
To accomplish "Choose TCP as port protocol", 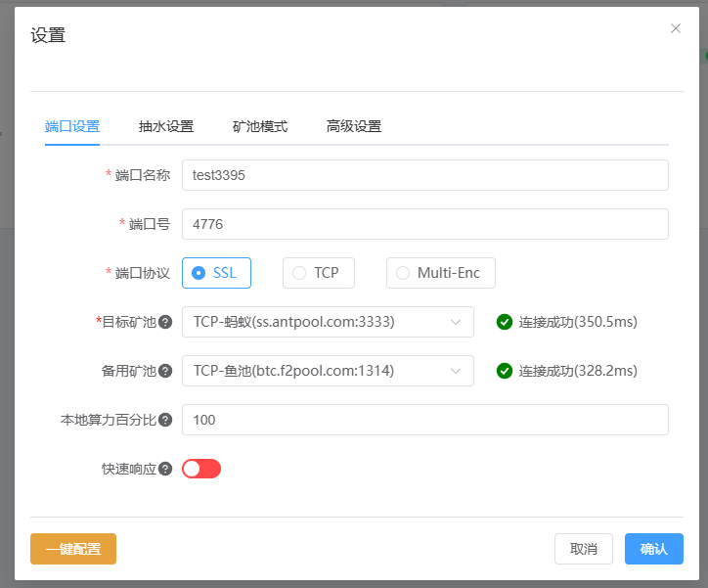I will (x=317, y=273).
